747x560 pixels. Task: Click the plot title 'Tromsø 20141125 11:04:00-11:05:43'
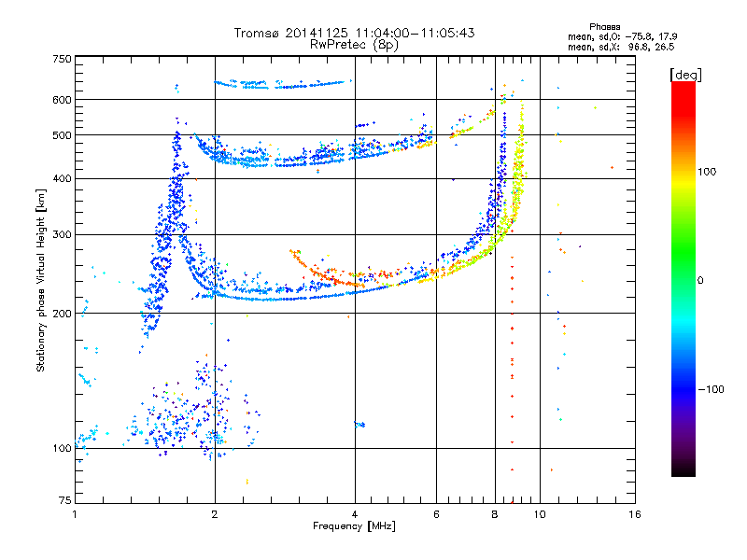pyautogui.click(x=354, y=33)
